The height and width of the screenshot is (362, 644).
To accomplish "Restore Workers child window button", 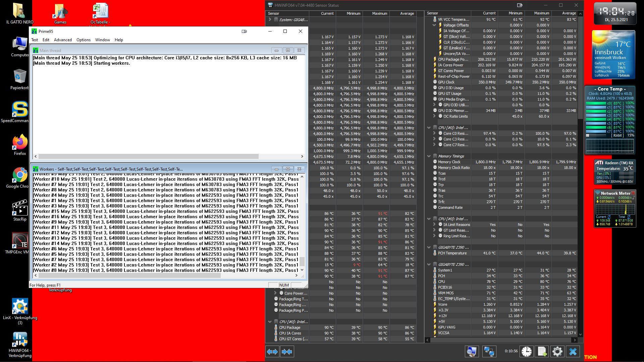I will pos(288,169).
